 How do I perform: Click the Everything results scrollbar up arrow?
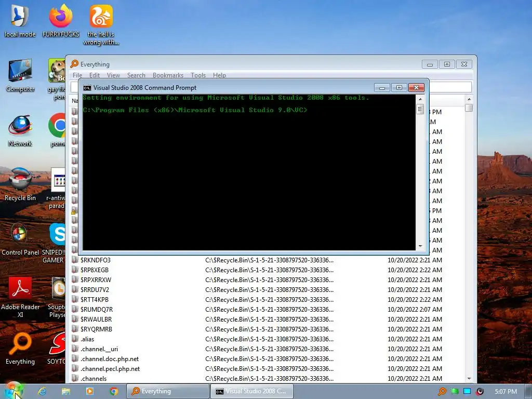pyautogui.click(x=469, y=99)
